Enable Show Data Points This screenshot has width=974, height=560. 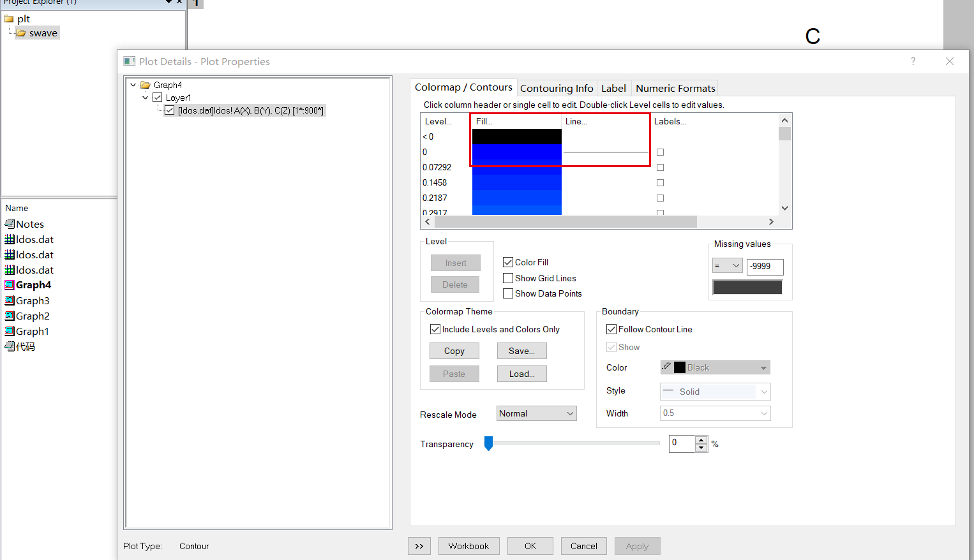(x=508, y=293)
